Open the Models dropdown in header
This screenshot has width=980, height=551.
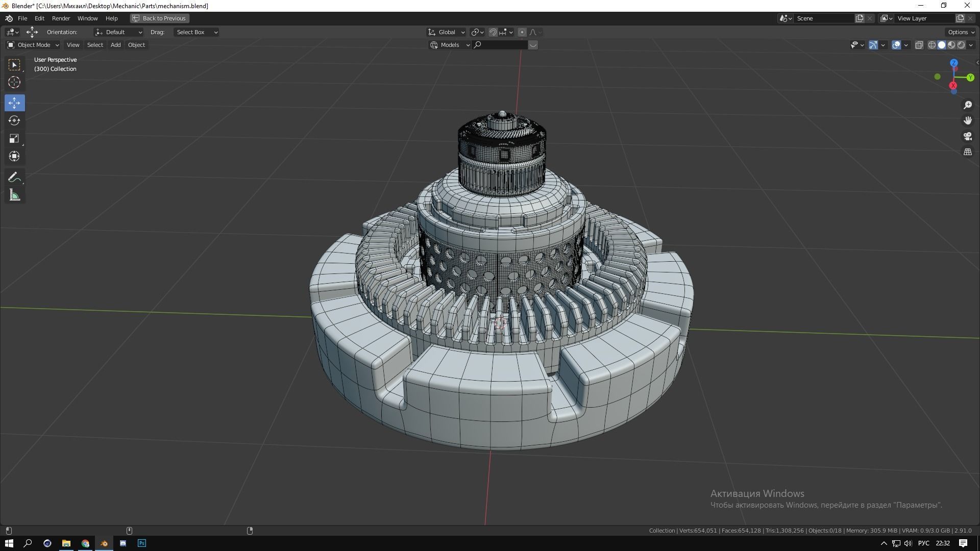(450, 45)
